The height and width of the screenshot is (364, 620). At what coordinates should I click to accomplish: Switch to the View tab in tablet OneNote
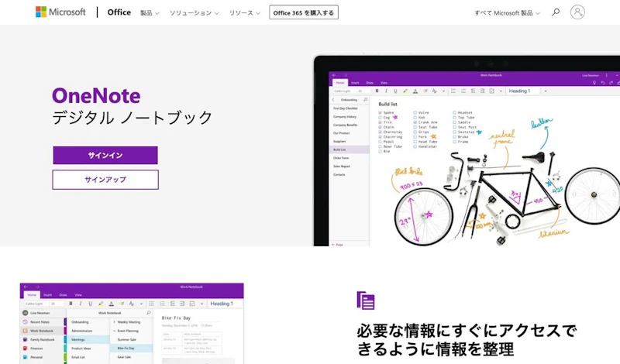click(x=384, y=83)
